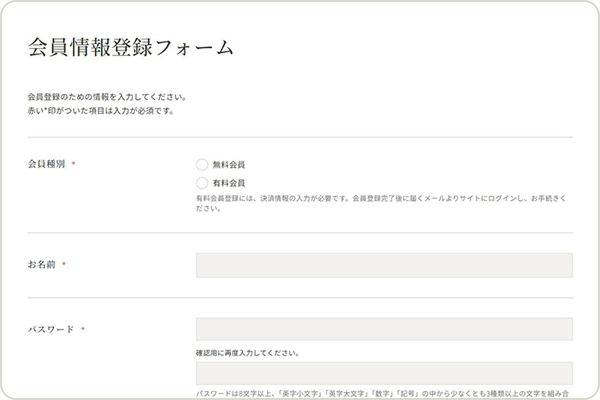This screenshot has height=400, width=600.
Task: Click the 確認用に再度入力してください hint text
Action: (x=248, y=352)
